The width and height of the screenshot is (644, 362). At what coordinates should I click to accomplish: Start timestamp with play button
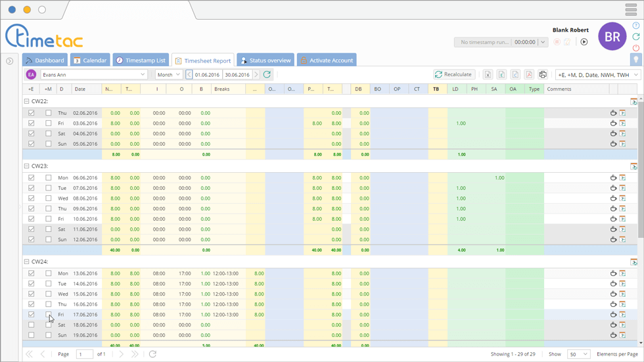coord(584,42)
